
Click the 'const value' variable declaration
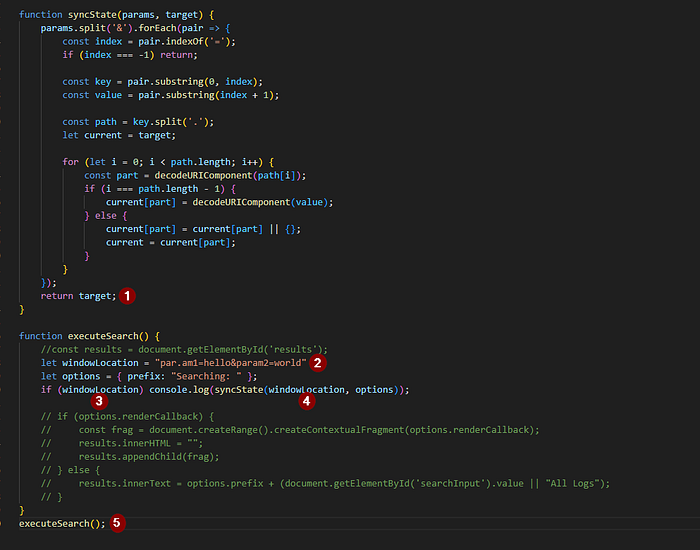point(92,95)
